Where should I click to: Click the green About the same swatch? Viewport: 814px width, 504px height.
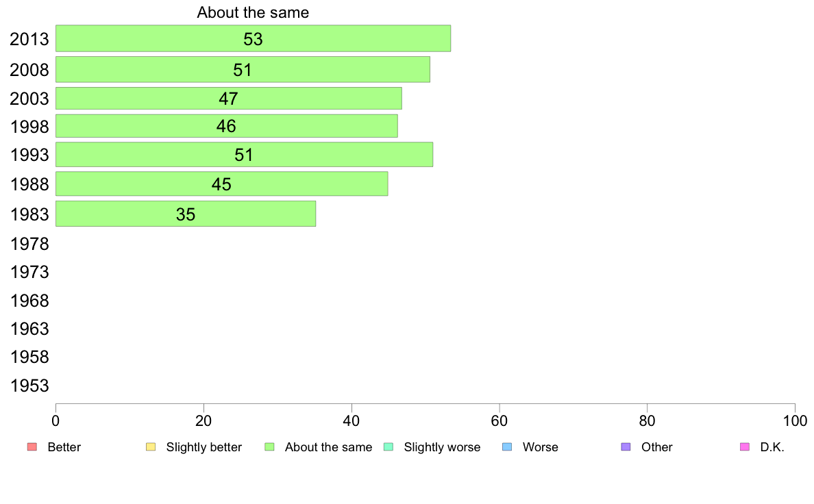click(x=269, y=447)
